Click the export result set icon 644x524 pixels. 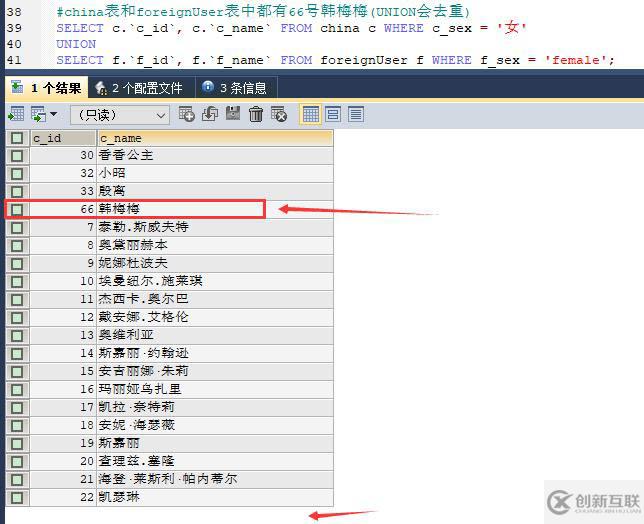[x=16, y=114]
